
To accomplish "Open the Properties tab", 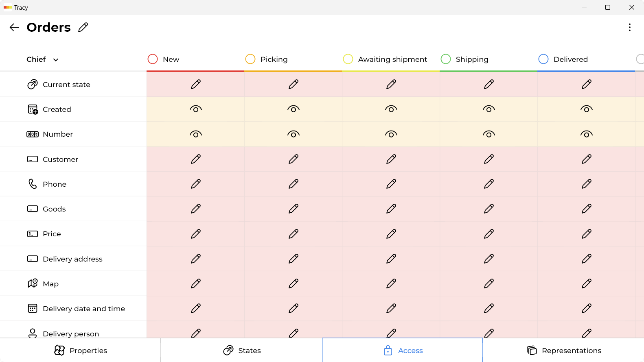I will pyautogui.click(x=80, y=350).
